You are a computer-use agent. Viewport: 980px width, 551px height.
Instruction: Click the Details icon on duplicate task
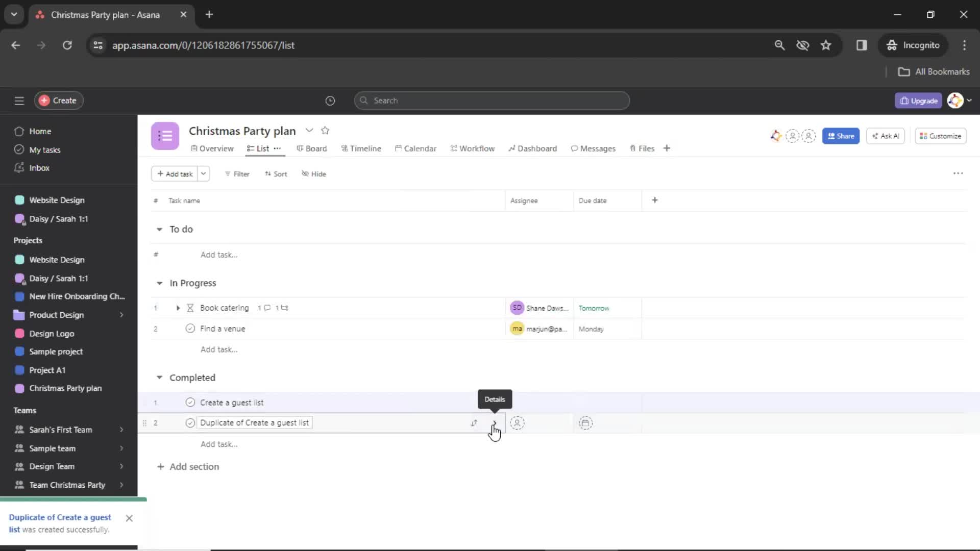point(494,422)
